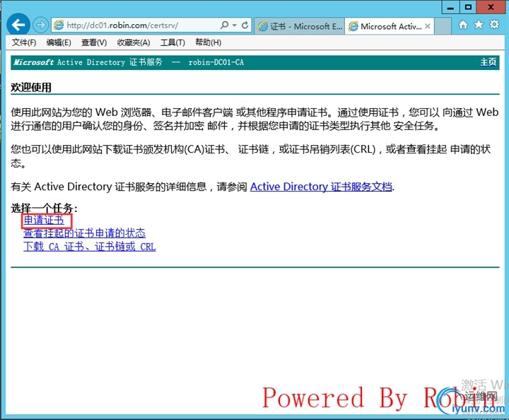Viewport: 509px width, 420px height.
Task: Click the 下载 CA 证书、证书链或 CRL link
Action: [x=90, y=247]
